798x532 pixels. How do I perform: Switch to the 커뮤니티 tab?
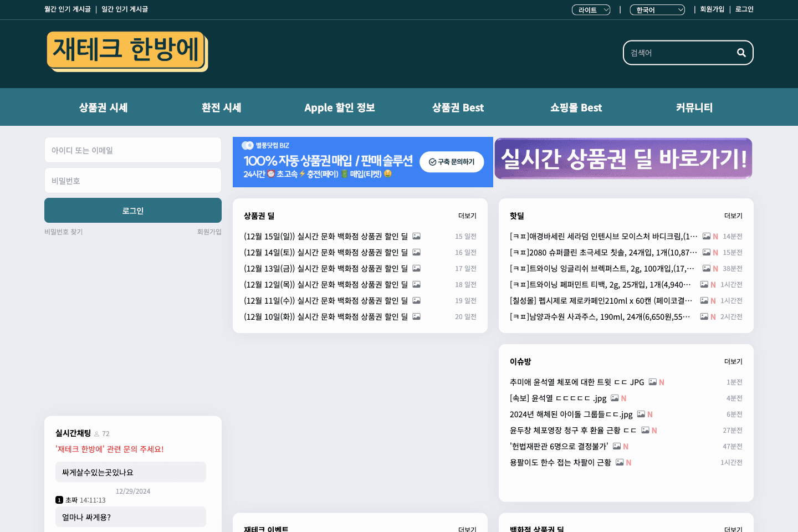(695, 108)
